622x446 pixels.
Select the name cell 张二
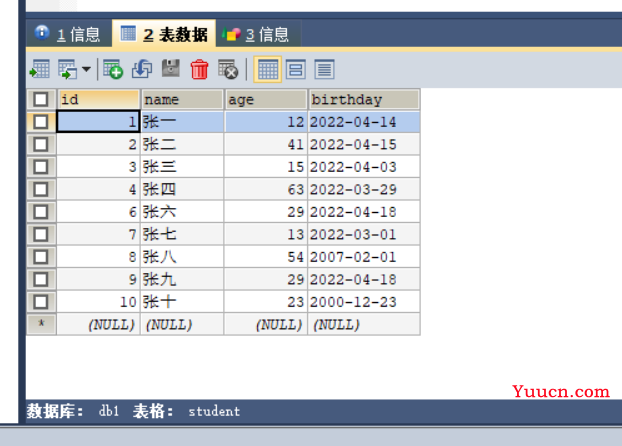tap(182, 144)
